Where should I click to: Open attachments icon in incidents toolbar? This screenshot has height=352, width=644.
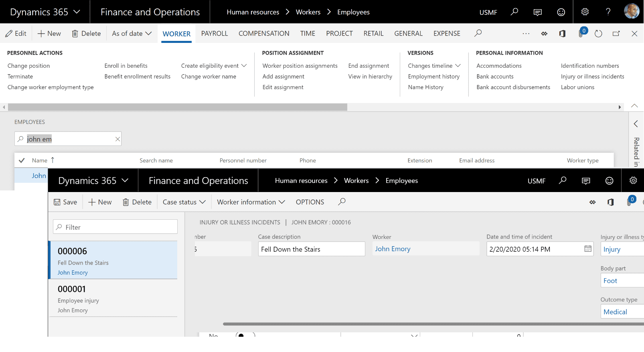point(630,201)
